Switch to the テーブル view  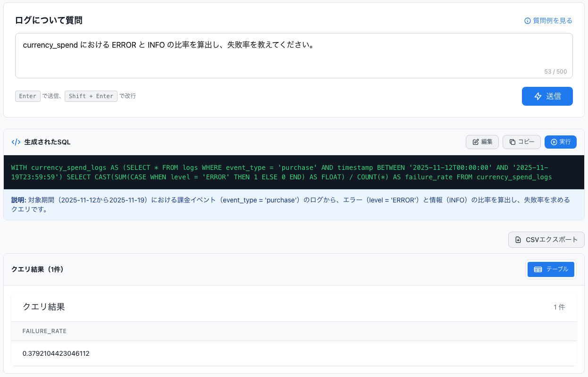[x=551, y=269]
